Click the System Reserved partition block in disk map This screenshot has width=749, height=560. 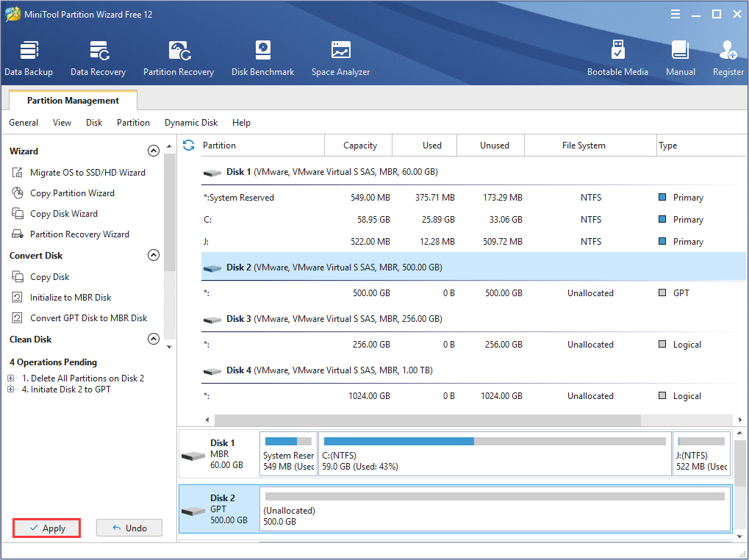click(x=288, y=454)
